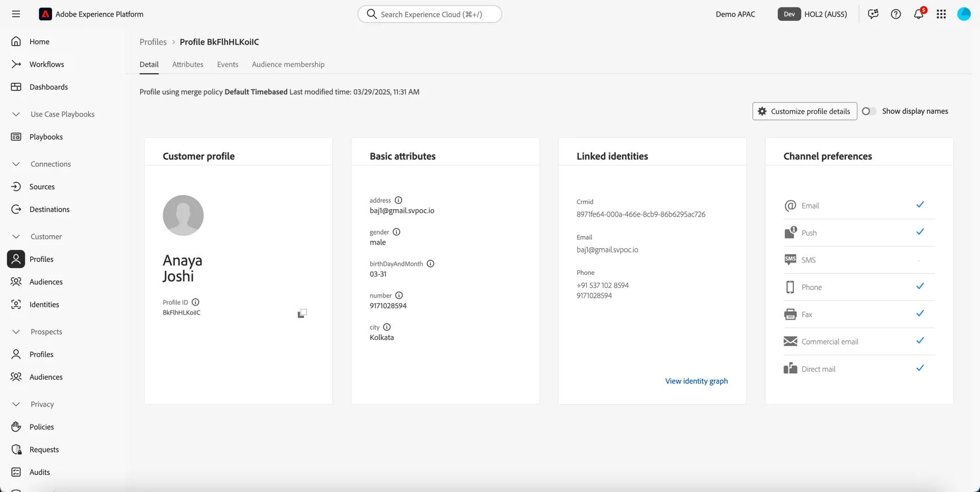This screenshot has width=980, height=492.
Task: Open the feedback chat icon in header
Action: click(x=873, y=14)
